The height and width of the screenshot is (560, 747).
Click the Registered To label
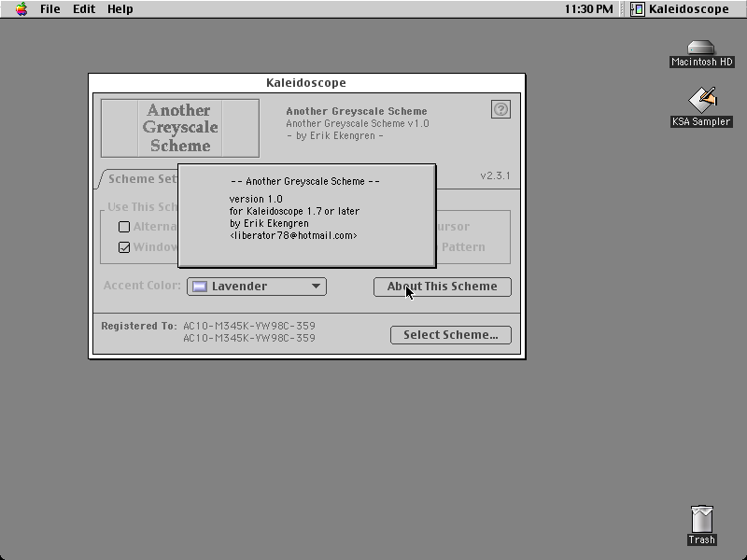139,326
